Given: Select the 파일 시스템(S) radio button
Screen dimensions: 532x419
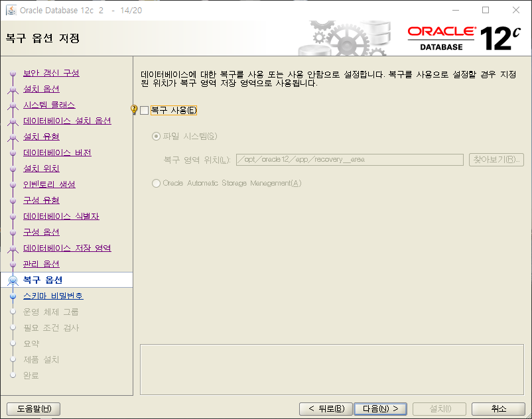Looking at the screenshot, I should click(x=156, y=137).
